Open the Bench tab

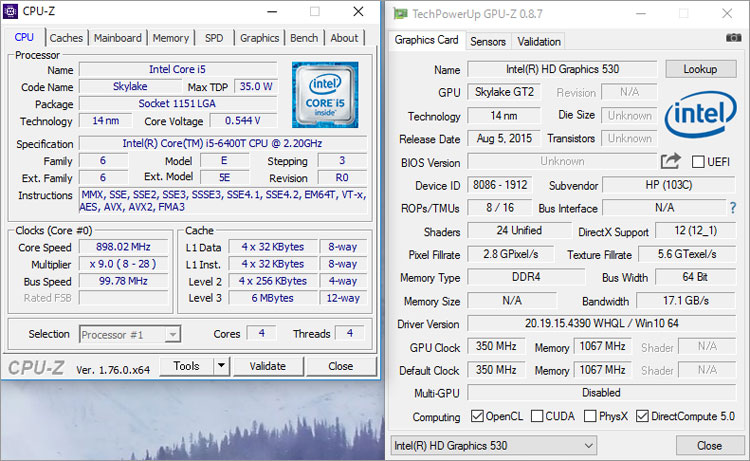(304, 38)
